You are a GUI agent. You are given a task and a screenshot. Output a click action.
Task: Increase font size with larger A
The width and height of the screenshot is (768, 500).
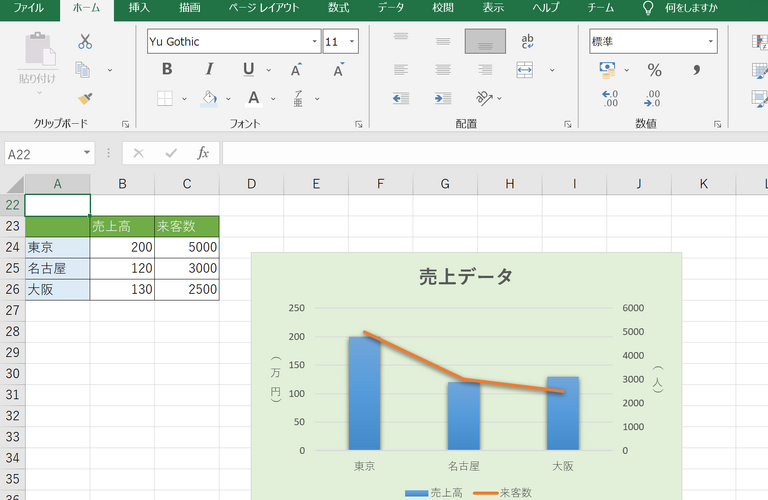click(x=296, y=70)
